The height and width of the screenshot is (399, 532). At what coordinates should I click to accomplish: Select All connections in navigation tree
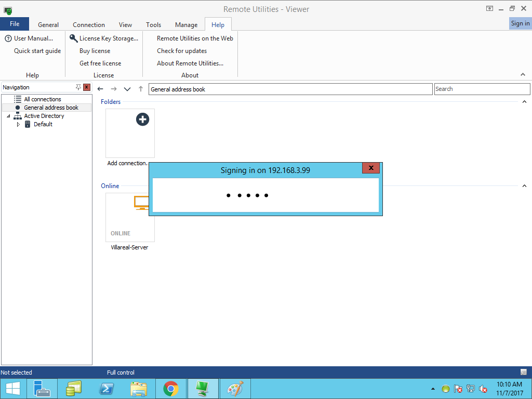(x=42, y=99)
